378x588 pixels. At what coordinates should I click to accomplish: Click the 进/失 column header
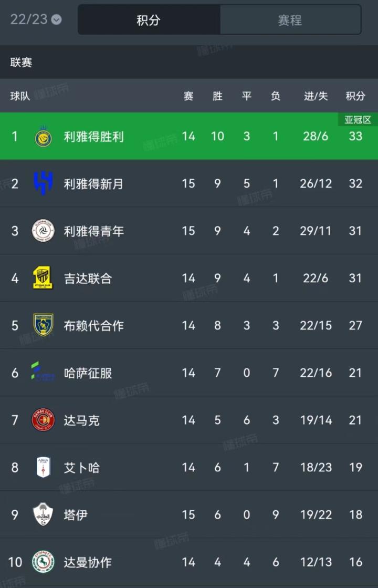[x=316, y=96]
